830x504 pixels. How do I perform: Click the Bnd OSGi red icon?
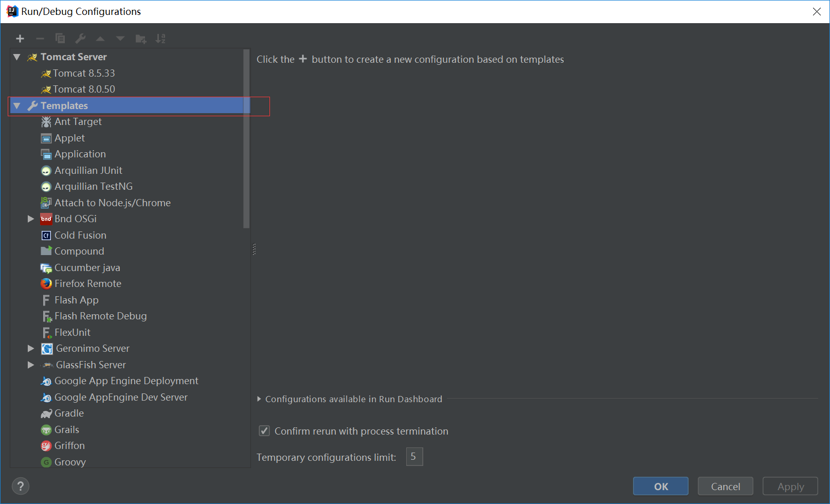coord(46,219)
